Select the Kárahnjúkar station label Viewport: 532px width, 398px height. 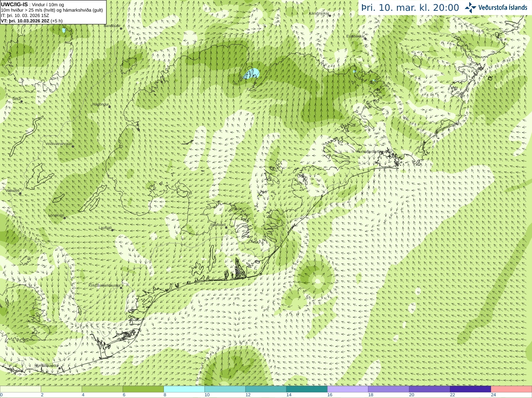(x=319, y=13)
